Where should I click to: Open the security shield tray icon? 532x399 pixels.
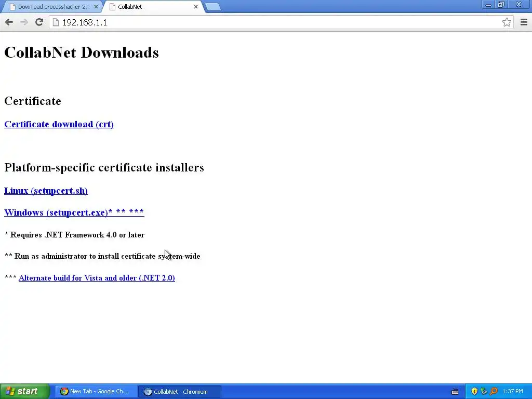coord(474,392)
